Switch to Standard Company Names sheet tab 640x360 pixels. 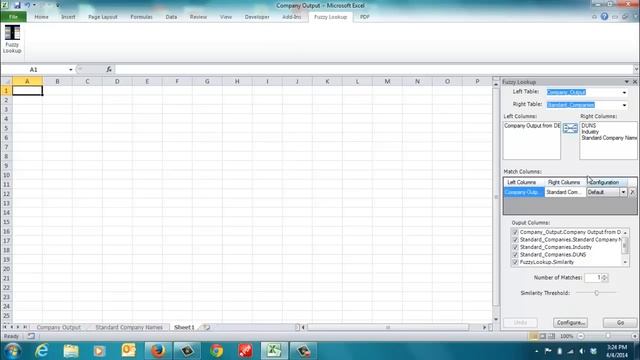pos(129,327)
